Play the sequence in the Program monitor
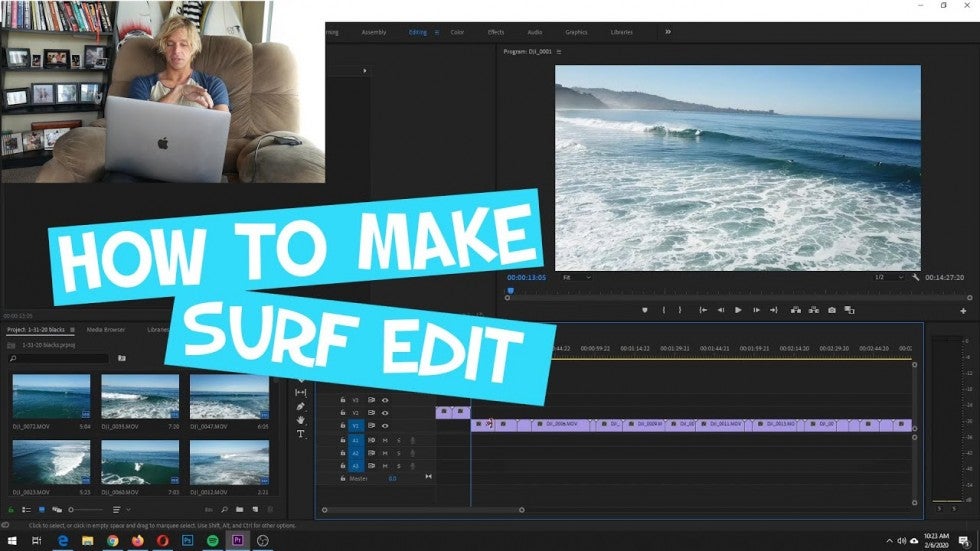980x551 pixels. click(738, 310)
